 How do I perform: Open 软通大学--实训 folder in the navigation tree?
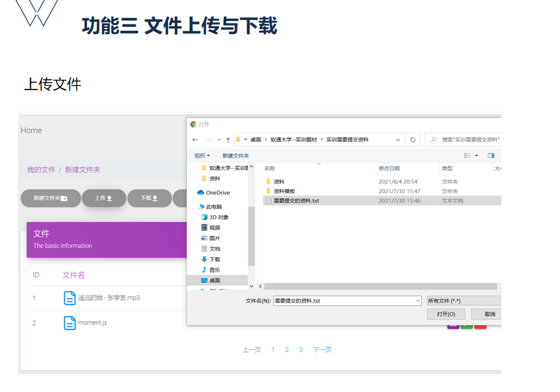click(224, 168)
